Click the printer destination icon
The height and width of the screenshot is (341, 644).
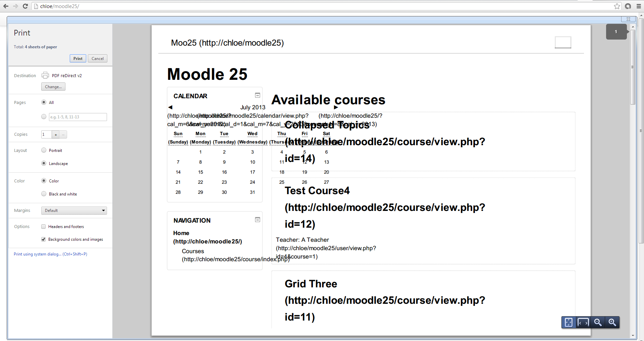click(45, 75)
